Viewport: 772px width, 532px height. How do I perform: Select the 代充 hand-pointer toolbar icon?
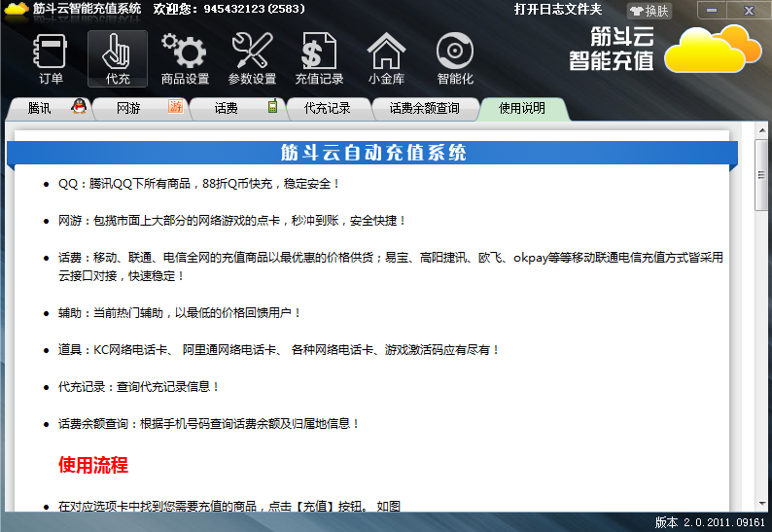pyautogui.click(x=118, y=58)
